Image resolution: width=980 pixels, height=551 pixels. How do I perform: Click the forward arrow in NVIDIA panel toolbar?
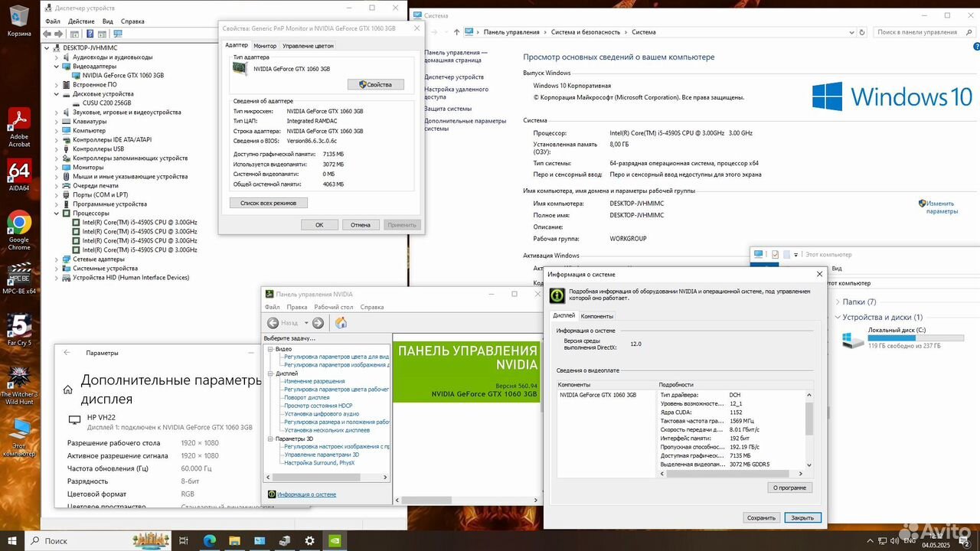(x=318, y=323)
